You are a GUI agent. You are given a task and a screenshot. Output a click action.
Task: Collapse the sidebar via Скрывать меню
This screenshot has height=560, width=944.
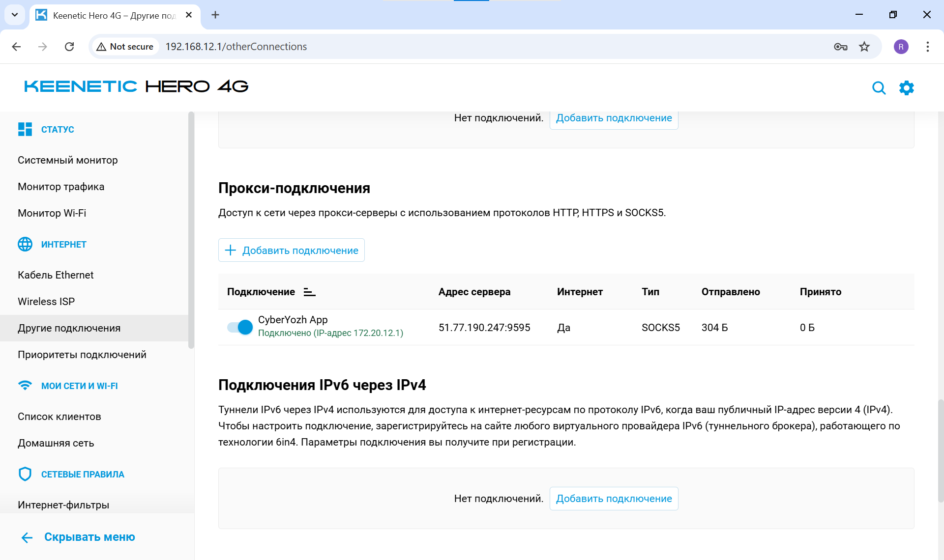pos(89,537)
